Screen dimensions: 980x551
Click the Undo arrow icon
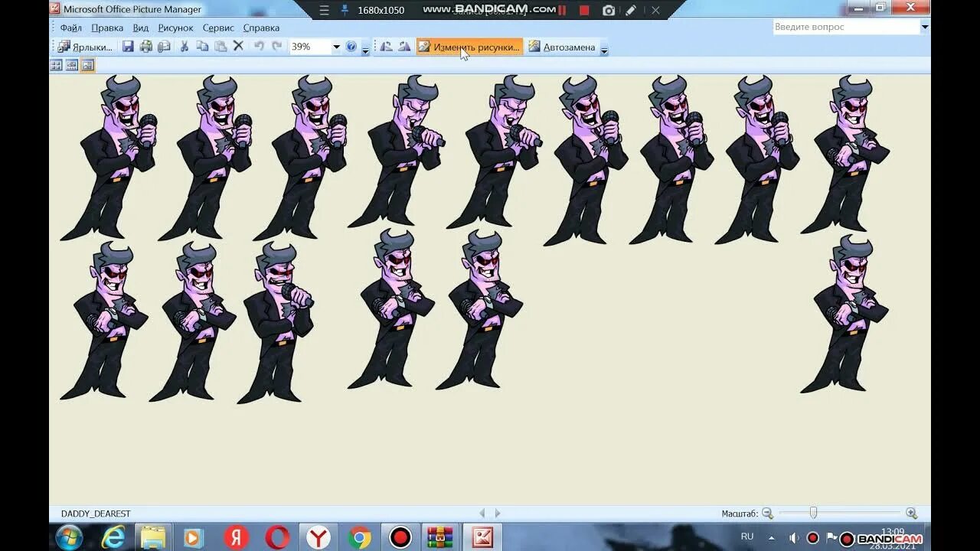pos(259,47)
